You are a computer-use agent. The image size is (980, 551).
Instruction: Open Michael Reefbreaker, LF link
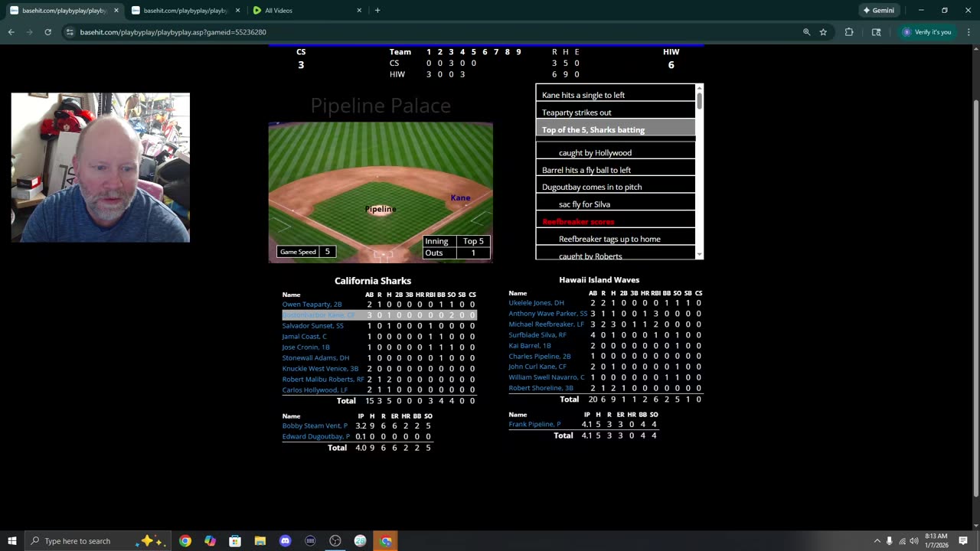[546, 324]
